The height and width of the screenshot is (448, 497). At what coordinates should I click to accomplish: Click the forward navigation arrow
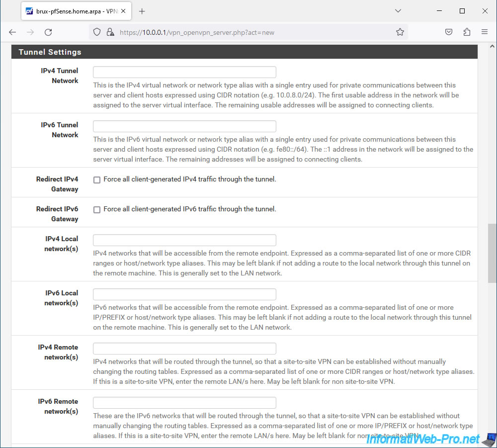coord(30,32)
